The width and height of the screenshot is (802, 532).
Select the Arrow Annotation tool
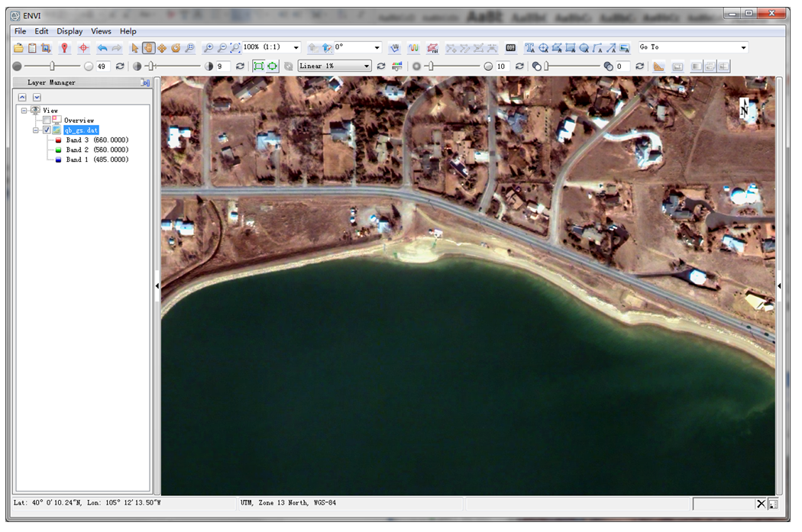(611, 48)
